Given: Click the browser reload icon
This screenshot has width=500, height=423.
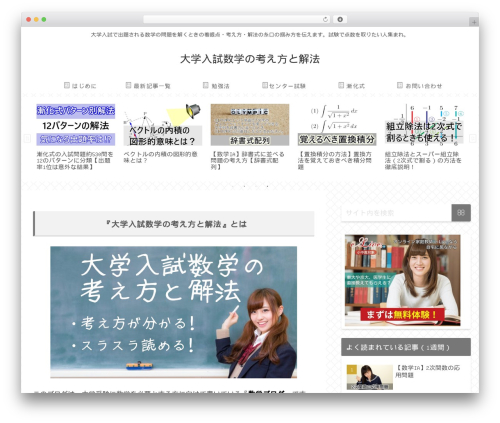Looking at the screenshot, I should [325, 19].
